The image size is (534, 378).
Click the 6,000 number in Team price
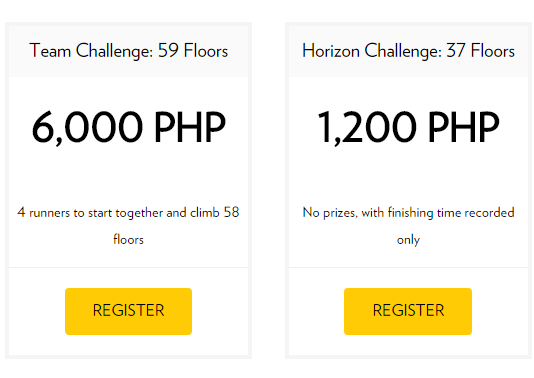(87, 127)
